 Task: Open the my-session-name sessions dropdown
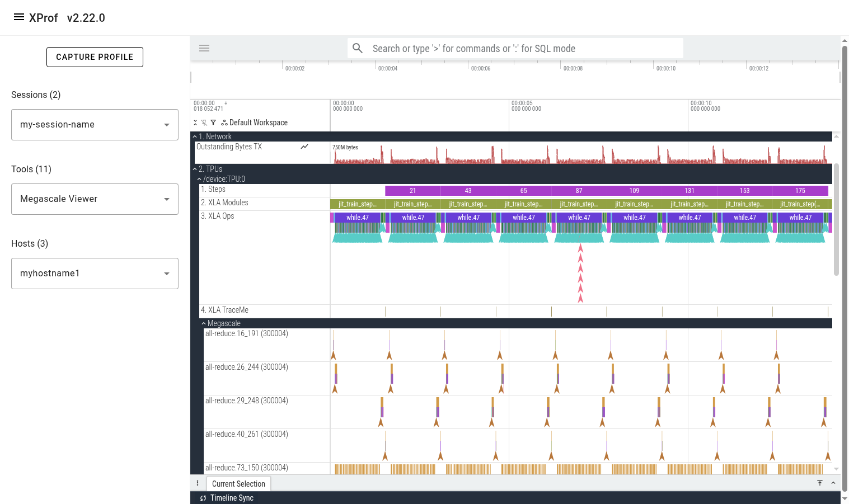point(95,124)
